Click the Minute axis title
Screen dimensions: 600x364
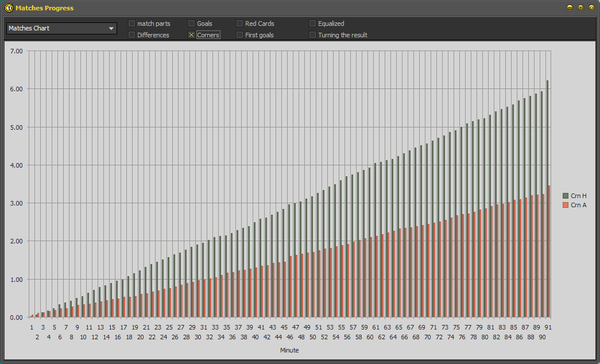[289, 350]
